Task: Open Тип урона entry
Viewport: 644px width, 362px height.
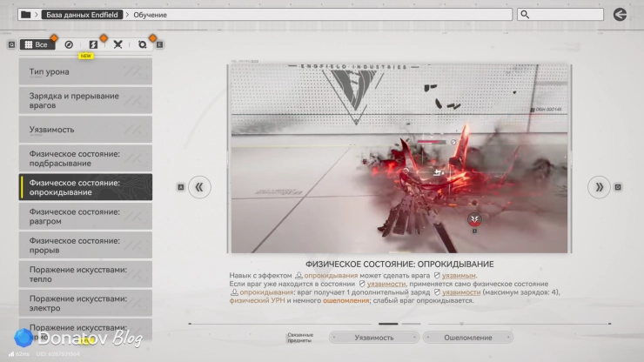Action: pos(85,71)
